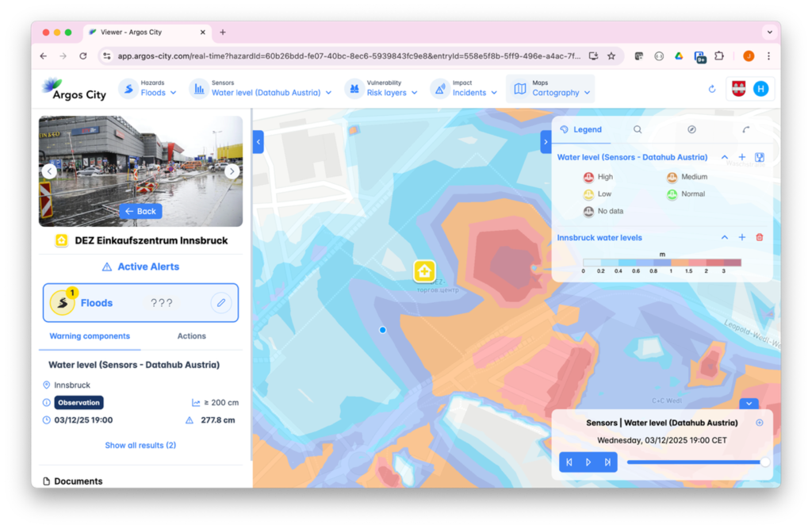This screenshot has width=812, height=529.
Task: Open the compass tab in the legend panel
Action: [x=691, y=129]
